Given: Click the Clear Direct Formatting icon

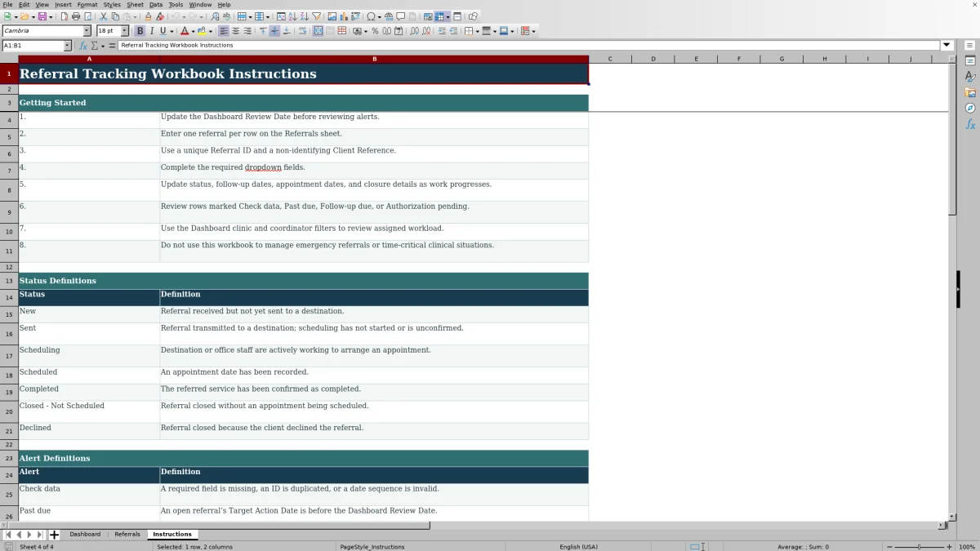Looking at the screenshot, I should click(x=160, y=16).
